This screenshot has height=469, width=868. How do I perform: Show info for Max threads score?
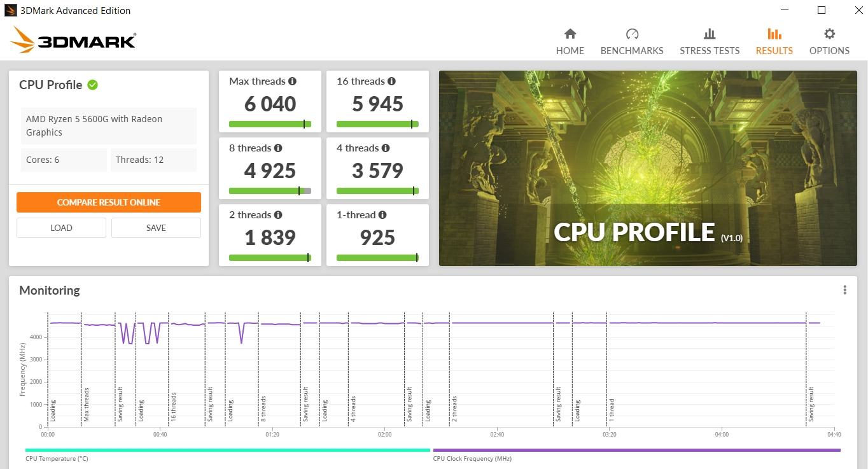click(292, 81)
